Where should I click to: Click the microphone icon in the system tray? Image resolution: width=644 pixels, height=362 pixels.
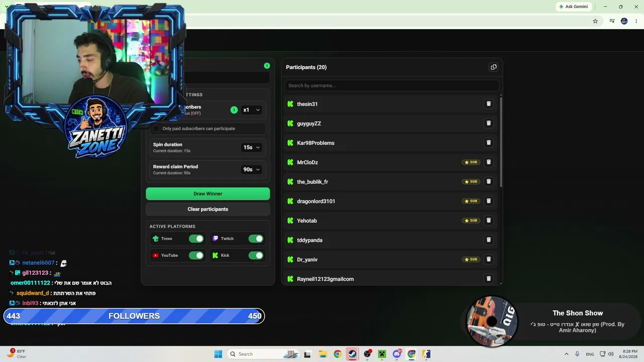tap(577, 354)
